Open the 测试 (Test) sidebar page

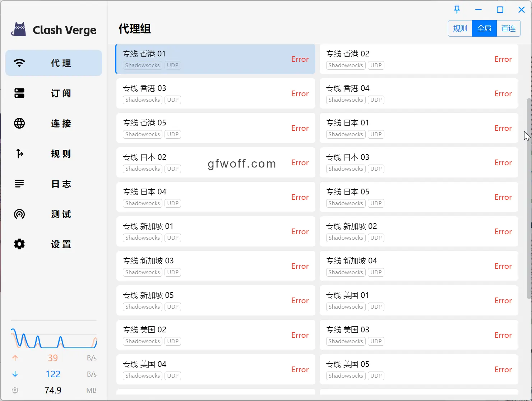54,214
